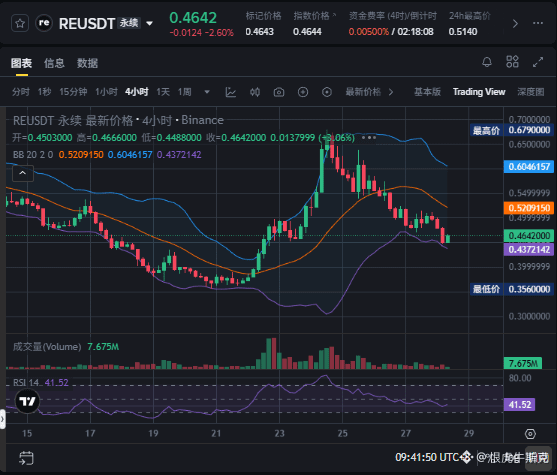Click the circled dot toolbar icon
Screen dimensions: 557x475
(327, 92)
